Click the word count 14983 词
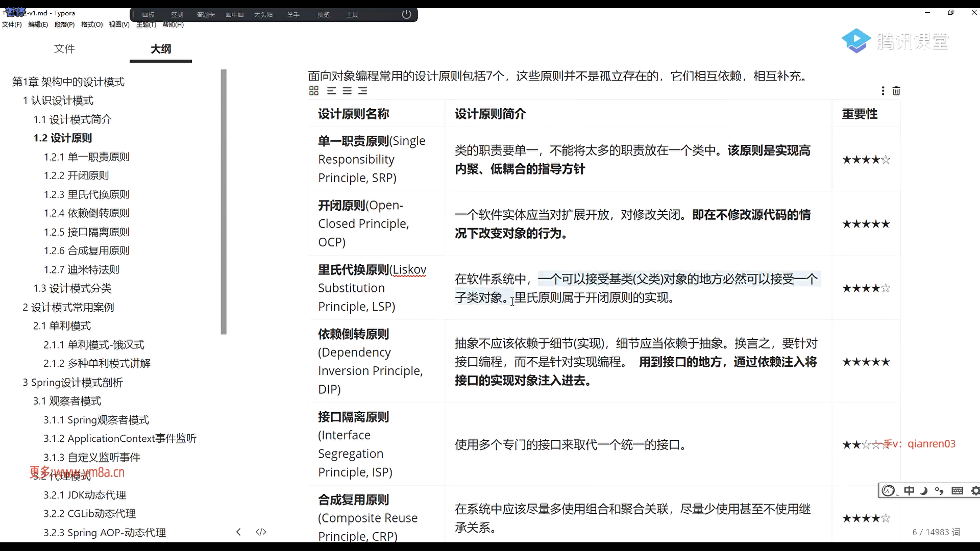Viewport: 980px width, 551px height. [936, 532]
